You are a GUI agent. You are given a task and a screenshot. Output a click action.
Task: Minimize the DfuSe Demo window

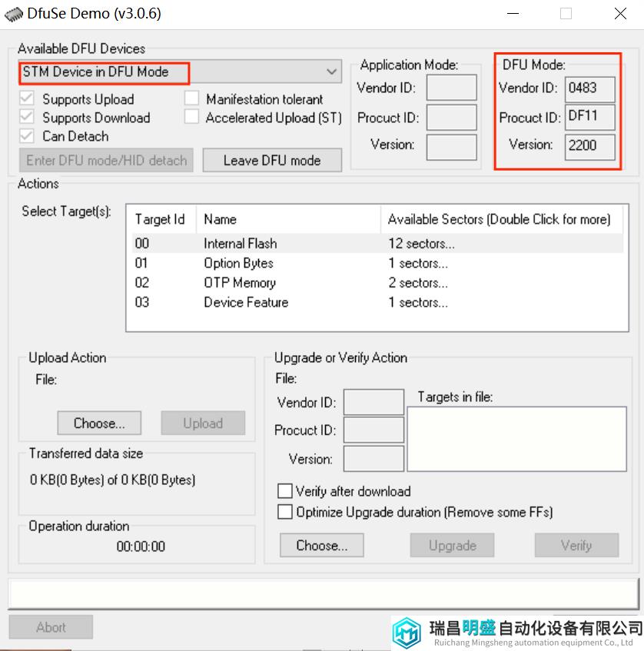coord(513,13)
